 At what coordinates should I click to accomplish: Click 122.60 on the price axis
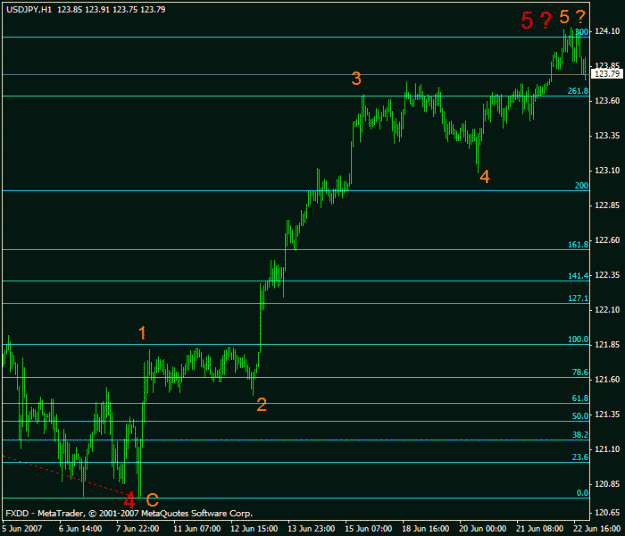point(607,240)
